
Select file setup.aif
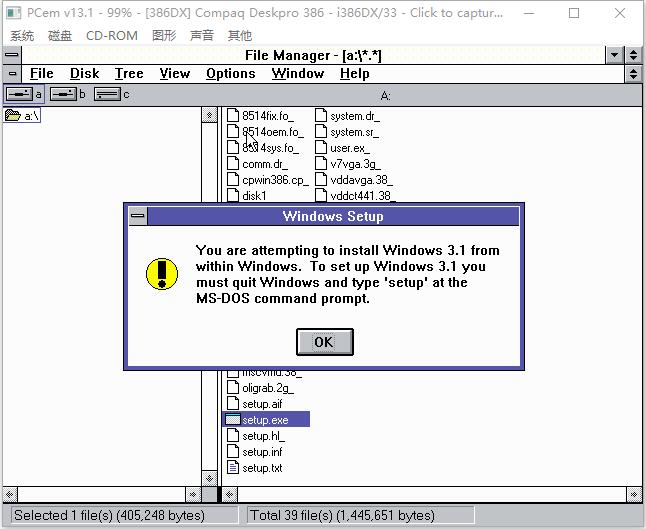(x=255, y=404)
